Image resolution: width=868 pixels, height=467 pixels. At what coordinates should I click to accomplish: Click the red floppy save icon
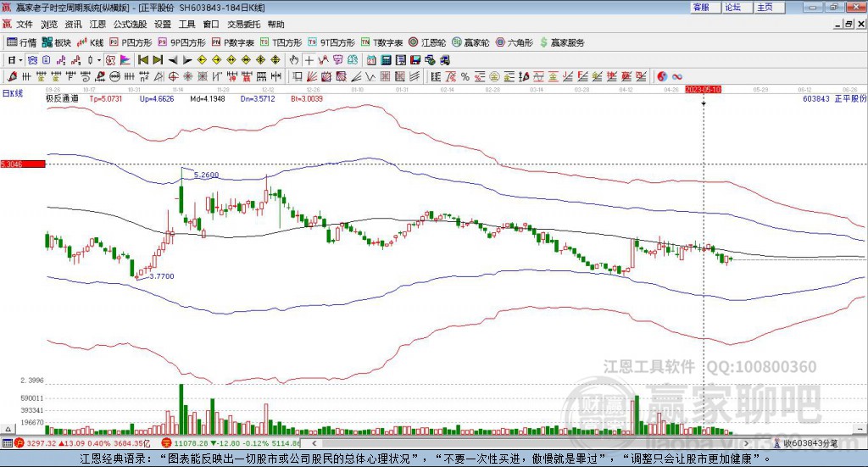coord(415,60)
